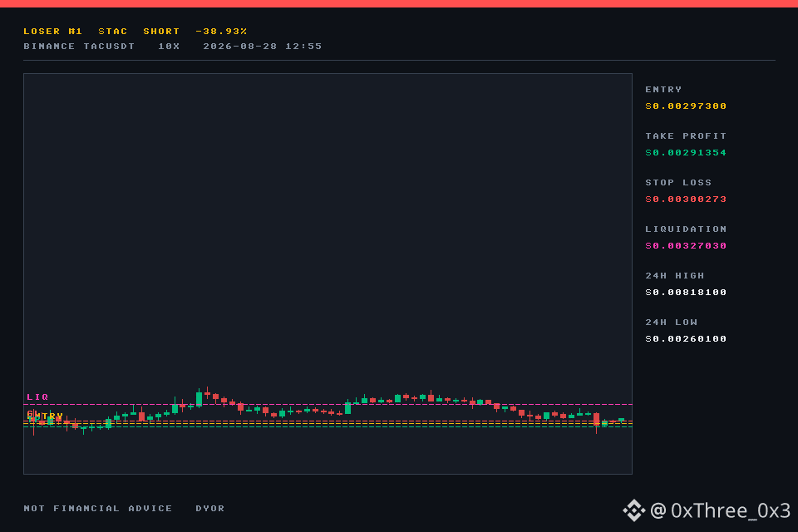
Task: Click the pink LIQ line label on chart
Action: pyautogui.click(x=37, y=397)
